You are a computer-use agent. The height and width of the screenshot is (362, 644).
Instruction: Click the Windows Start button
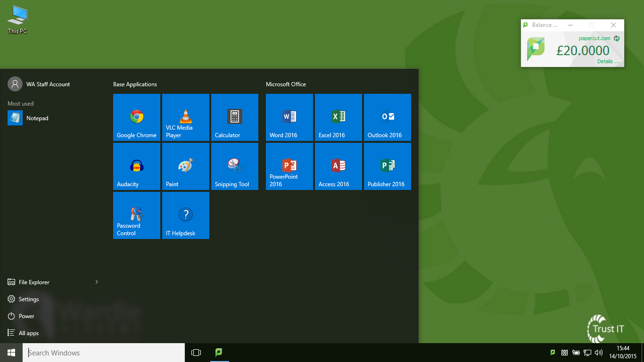[11, 352]
